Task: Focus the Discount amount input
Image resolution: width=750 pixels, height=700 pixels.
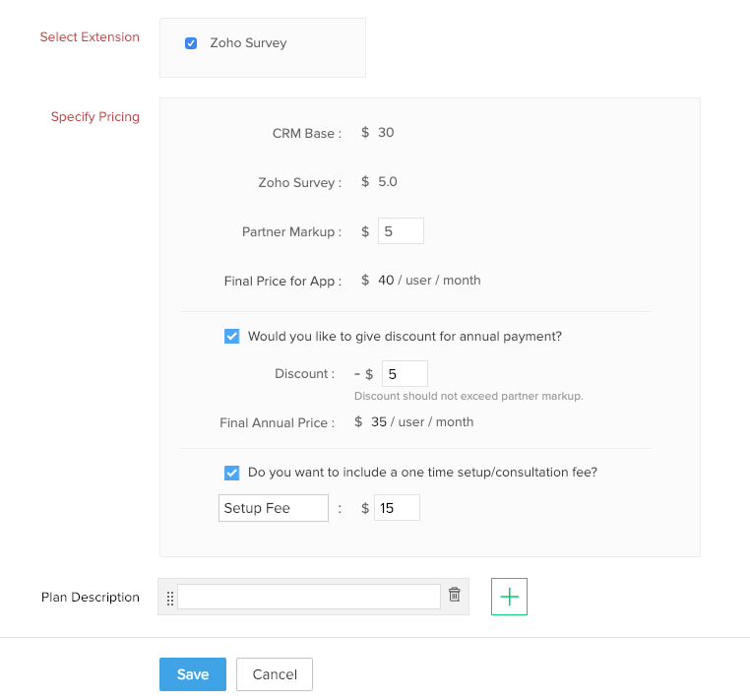Action: pyautogui.click(x=405, y=374)
